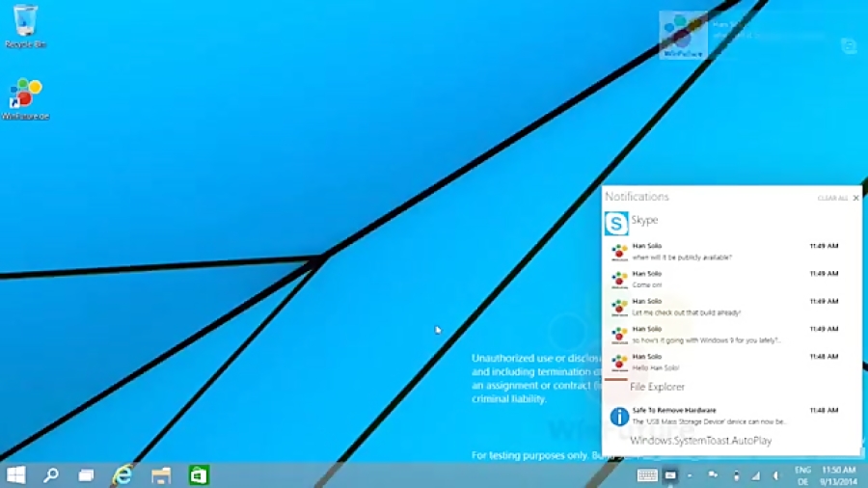This screenshot has height=488, width=868.
Task: Open the touch keyboard from the tray
Action: tap(646, 475)
